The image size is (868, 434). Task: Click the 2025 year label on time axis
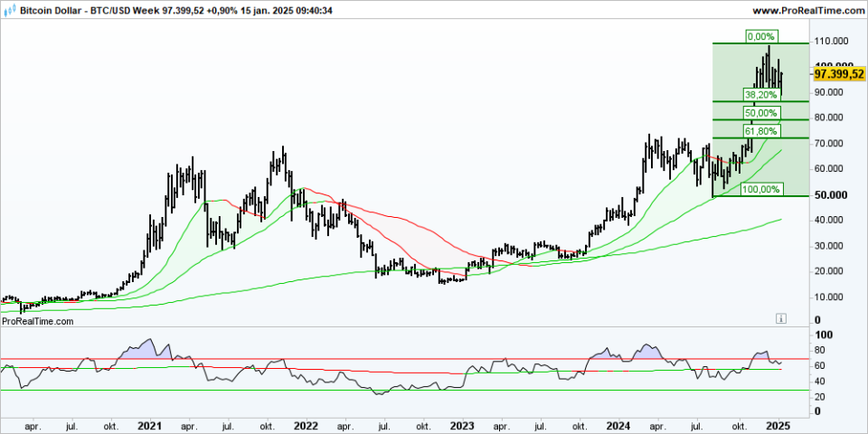777,426
